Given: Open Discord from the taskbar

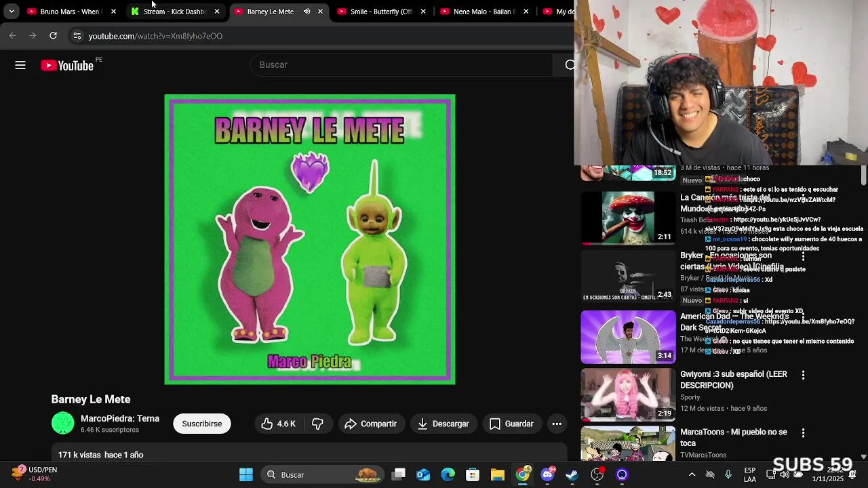Looking at the screenshot, I should point(547,474).
